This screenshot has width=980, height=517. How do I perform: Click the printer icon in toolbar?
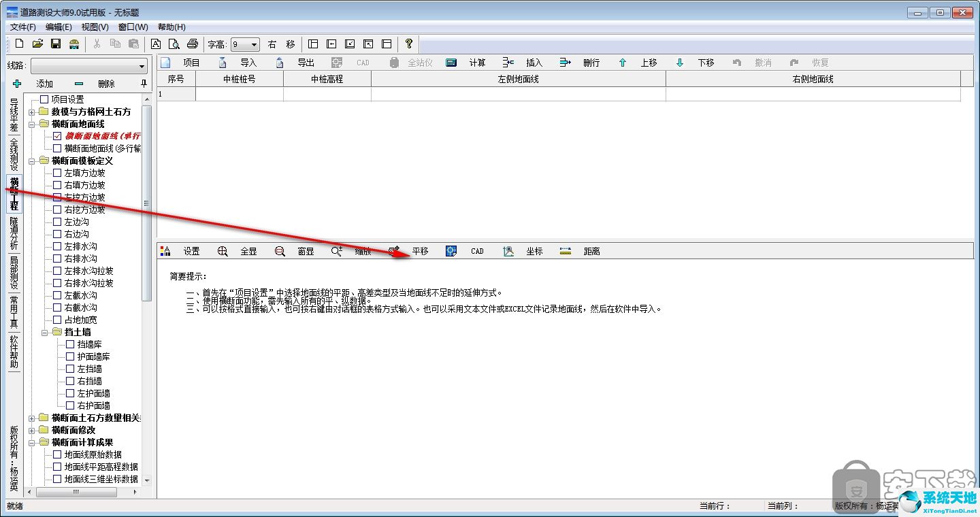[193, 44]
